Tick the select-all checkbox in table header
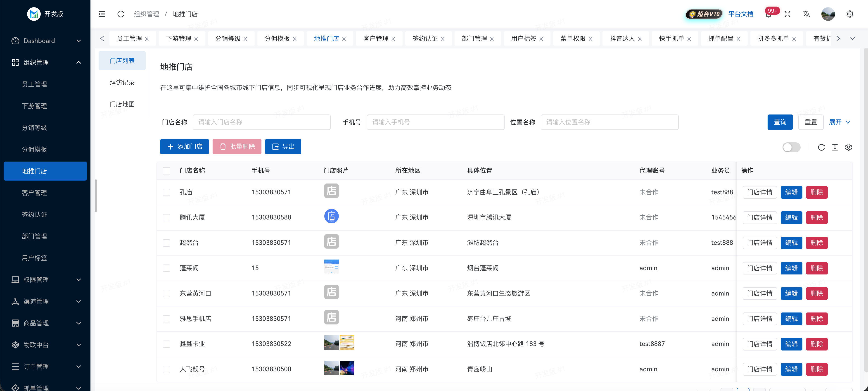Screen dimensions: 868x391 click(166, 171)
